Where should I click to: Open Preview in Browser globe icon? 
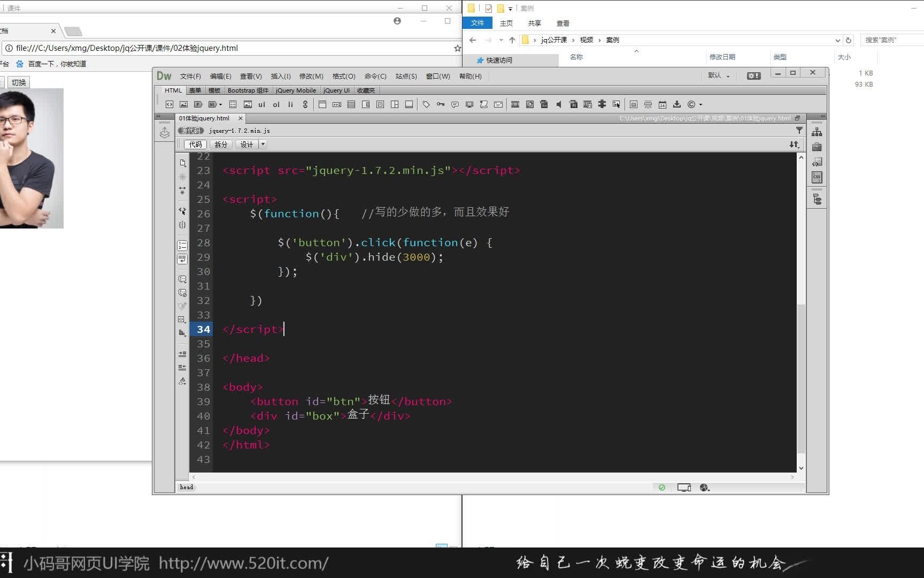click(x=705, y=488)
